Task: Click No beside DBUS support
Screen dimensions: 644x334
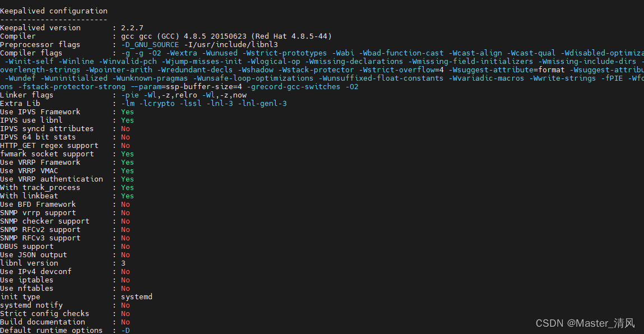Action: point(125,247)
